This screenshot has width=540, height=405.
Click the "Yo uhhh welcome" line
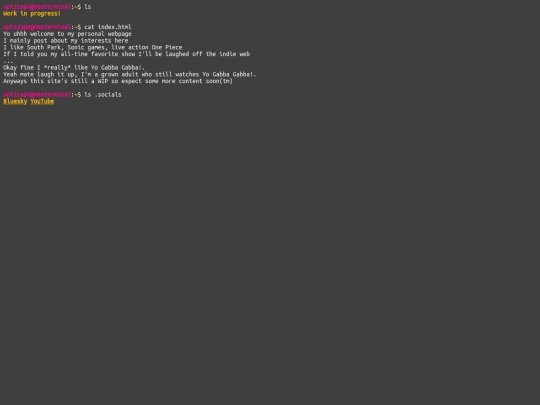click(x=68, y=34)
